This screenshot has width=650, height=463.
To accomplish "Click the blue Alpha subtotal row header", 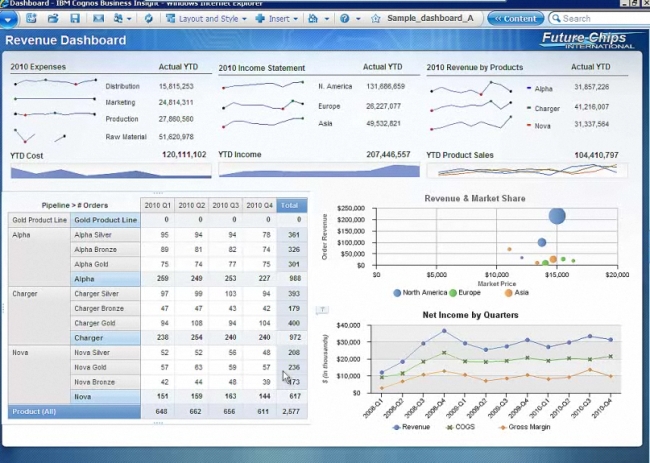I will (105, 279).
